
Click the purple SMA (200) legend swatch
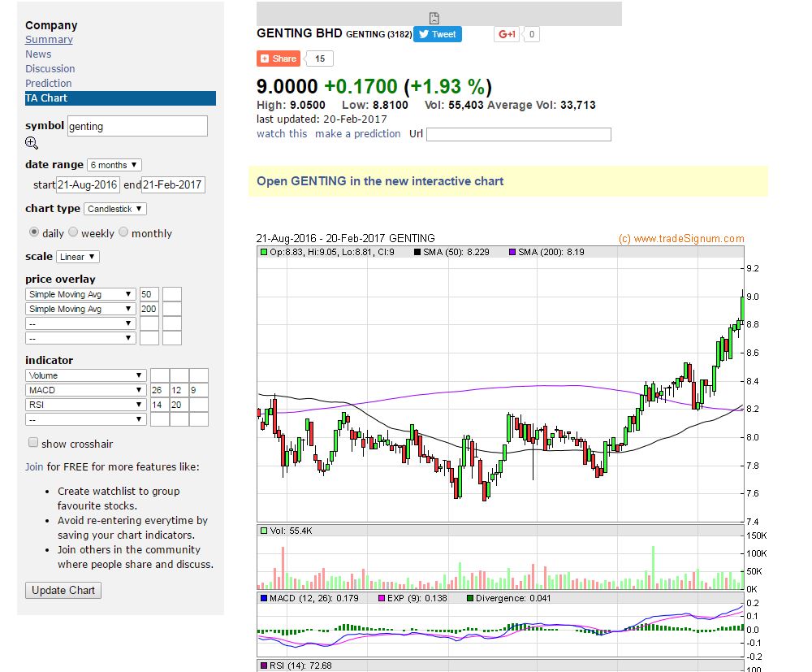point(512,253)
